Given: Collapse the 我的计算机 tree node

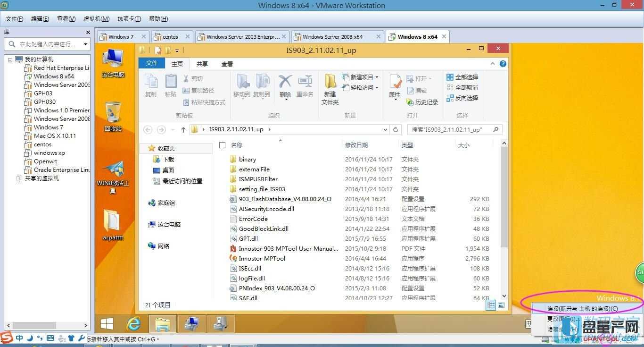Looking at the screenshot, I should [x=10, y=59].
